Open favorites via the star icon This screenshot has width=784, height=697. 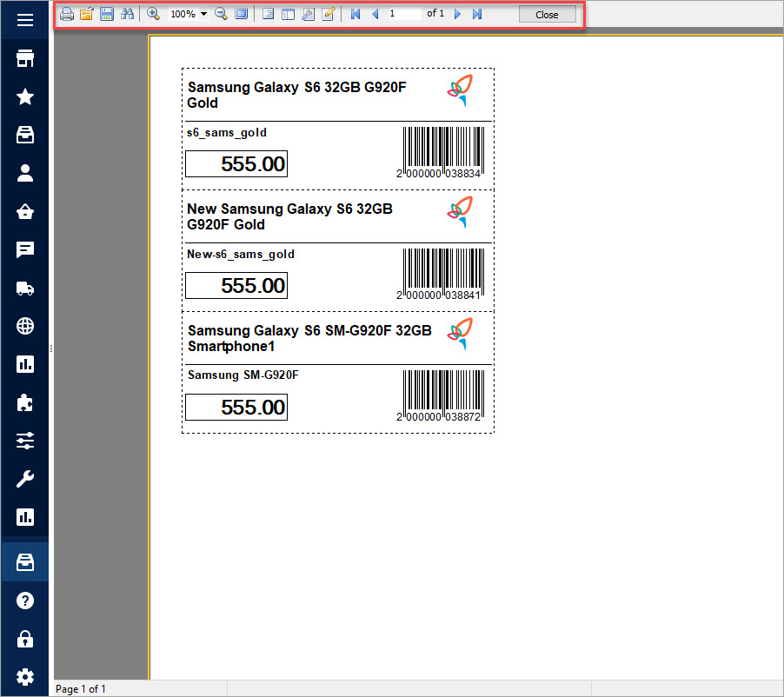tap(25, 96)
